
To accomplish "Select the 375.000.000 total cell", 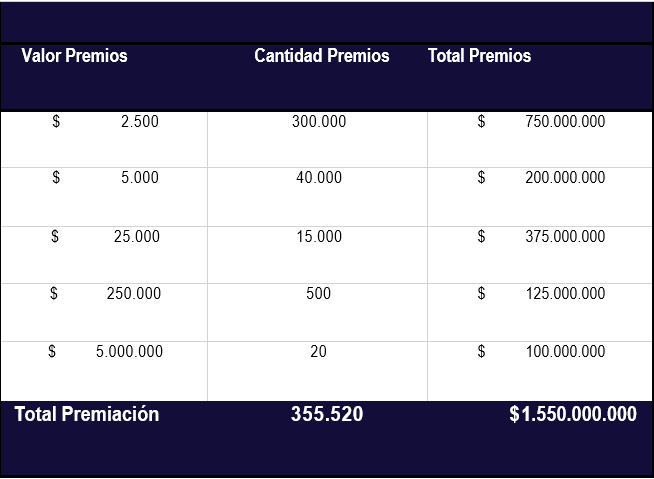I will point(540,255).
